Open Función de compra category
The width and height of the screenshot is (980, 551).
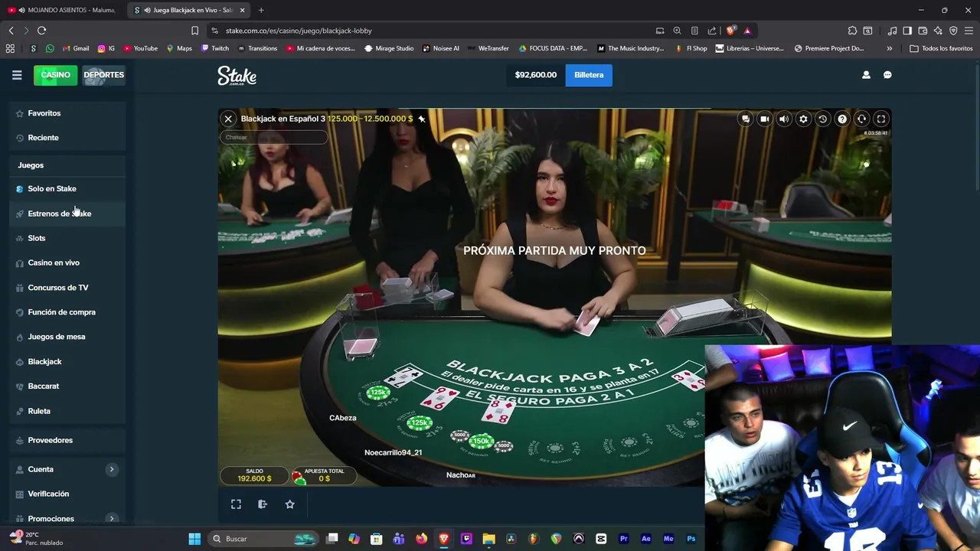(67, 312)
